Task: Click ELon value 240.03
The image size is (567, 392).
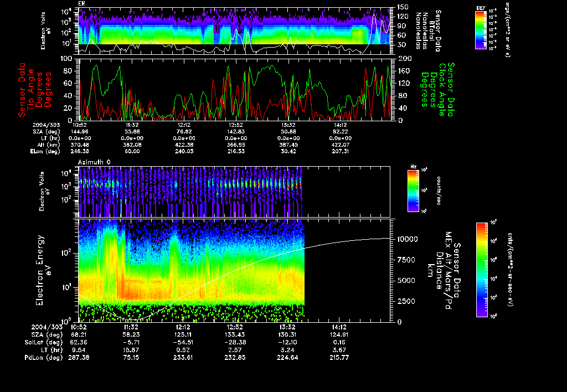Action: pos(184,152)
